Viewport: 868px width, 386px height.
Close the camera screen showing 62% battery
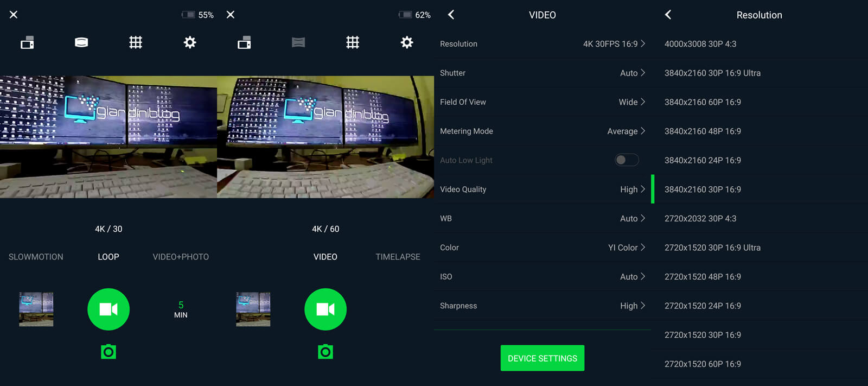coord(231,15)
